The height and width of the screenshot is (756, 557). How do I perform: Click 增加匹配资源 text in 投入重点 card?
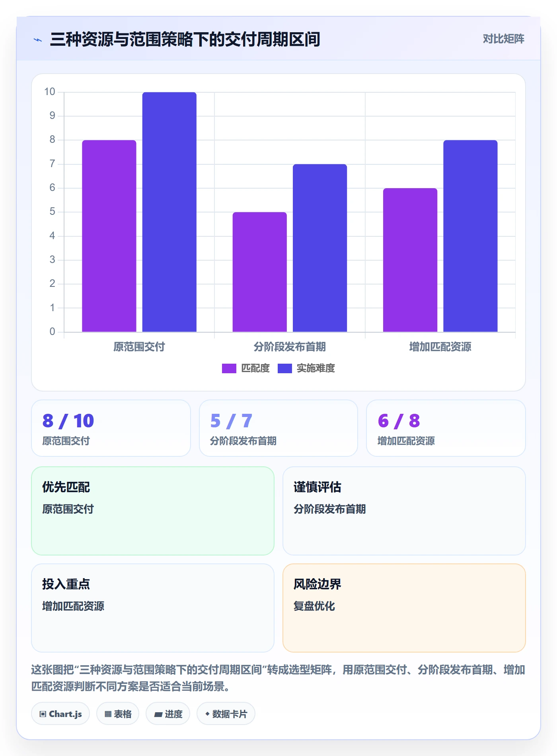click(x=73, y=606)
